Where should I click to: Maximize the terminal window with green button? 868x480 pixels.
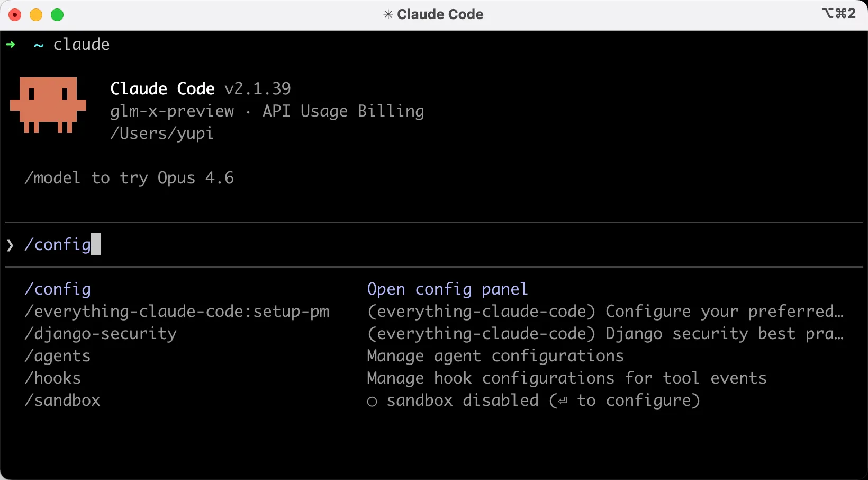point(57,15)
